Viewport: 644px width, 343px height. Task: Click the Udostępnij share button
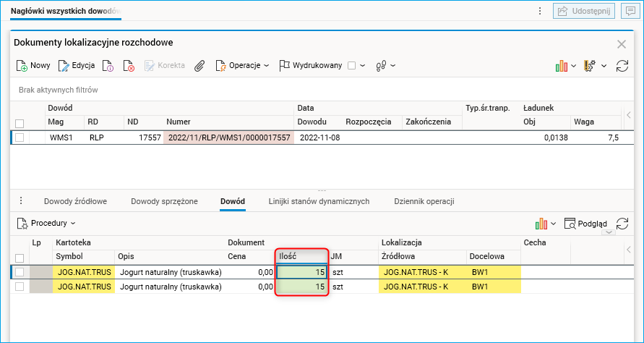pyautogui.click(x=584, y=11)
